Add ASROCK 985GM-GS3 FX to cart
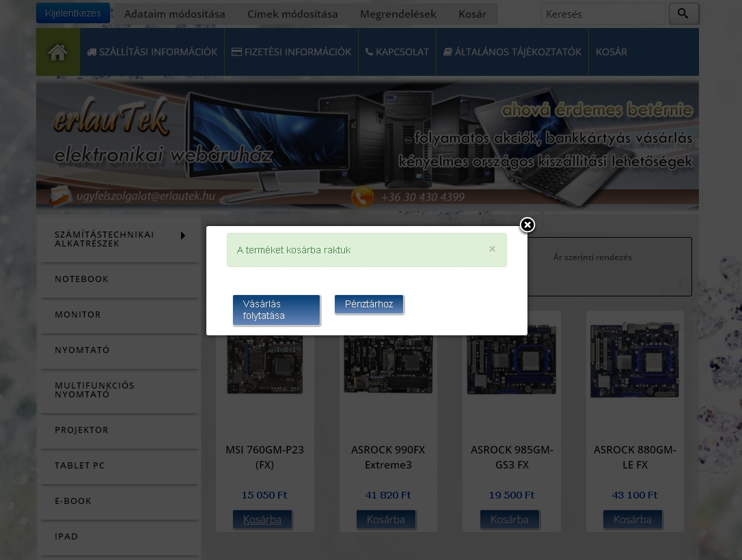This screenshot has width=742, height=560. [x=509, y=519]
